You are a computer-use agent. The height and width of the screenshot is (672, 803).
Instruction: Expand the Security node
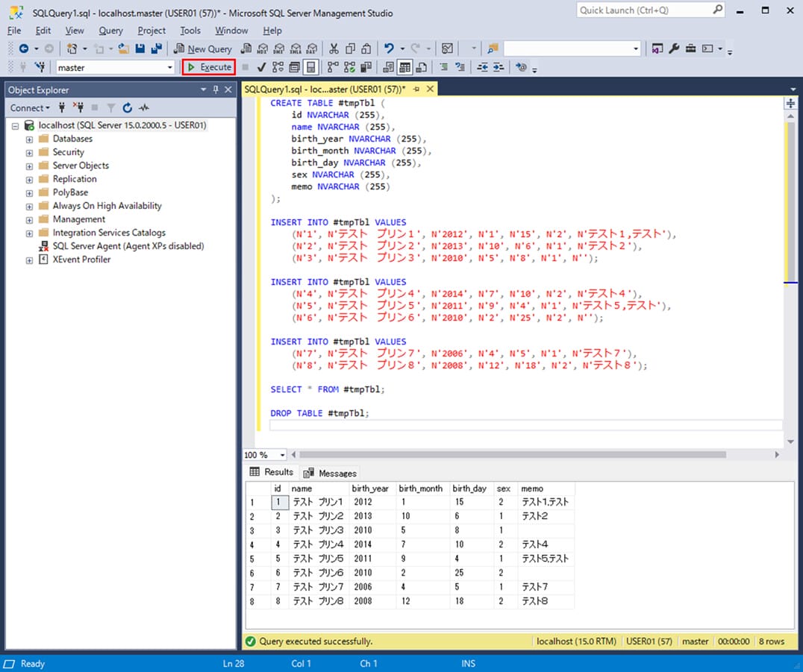point(28,151)
